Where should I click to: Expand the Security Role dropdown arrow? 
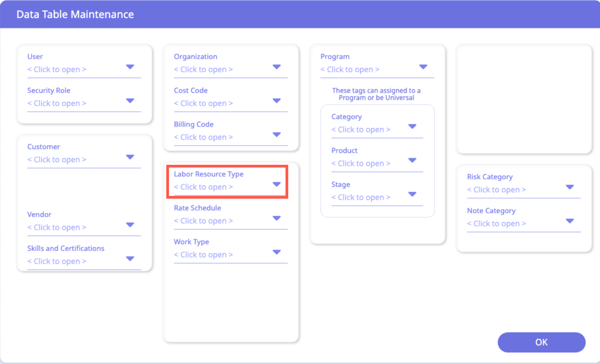click(x=130, y=101)
